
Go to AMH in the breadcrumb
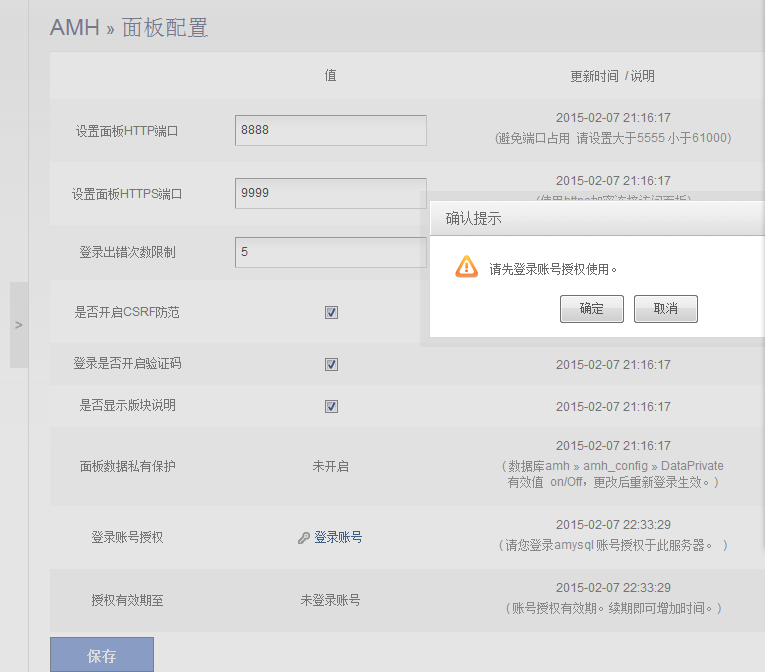pos(75,28)
